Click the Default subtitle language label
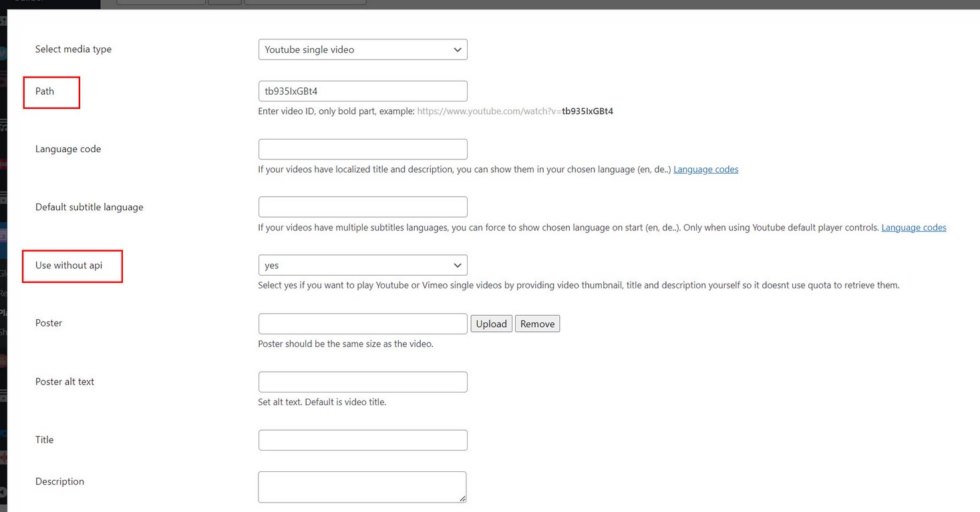This screenshot has height=512, width=980. click(x=89, y=207)
